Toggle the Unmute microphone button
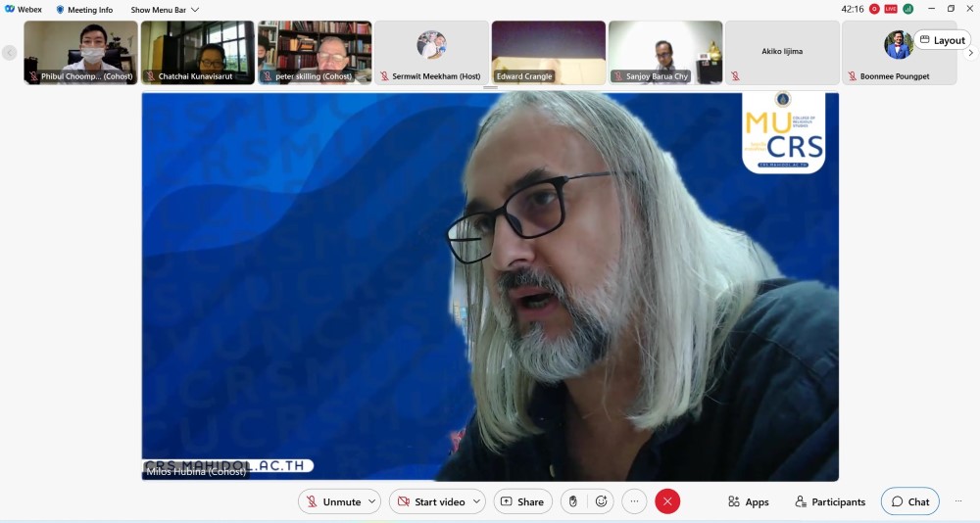This screenshot has height=523, width=980. (x=331, y=501)
